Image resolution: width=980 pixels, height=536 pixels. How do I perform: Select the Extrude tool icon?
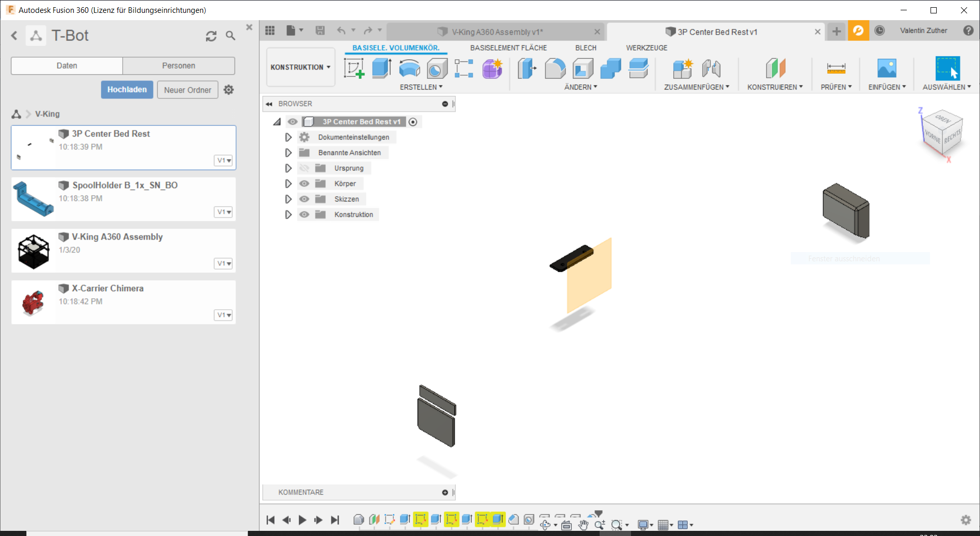(x=382, y=68)
